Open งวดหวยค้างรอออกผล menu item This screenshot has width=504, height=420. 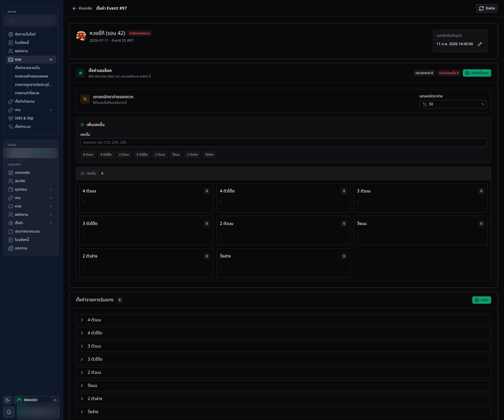point(31,76)
